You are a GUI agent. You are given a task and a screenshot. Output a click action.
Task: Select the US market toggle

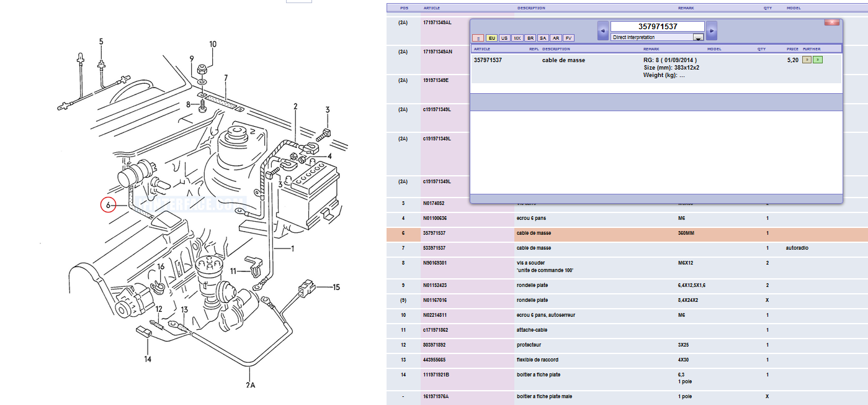pyautogui.click(x=504, y=38)
